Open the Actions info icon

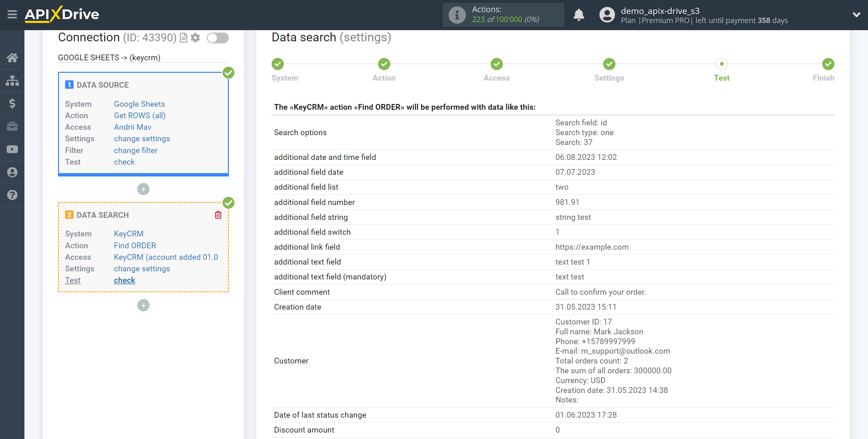tap(457, 15)
